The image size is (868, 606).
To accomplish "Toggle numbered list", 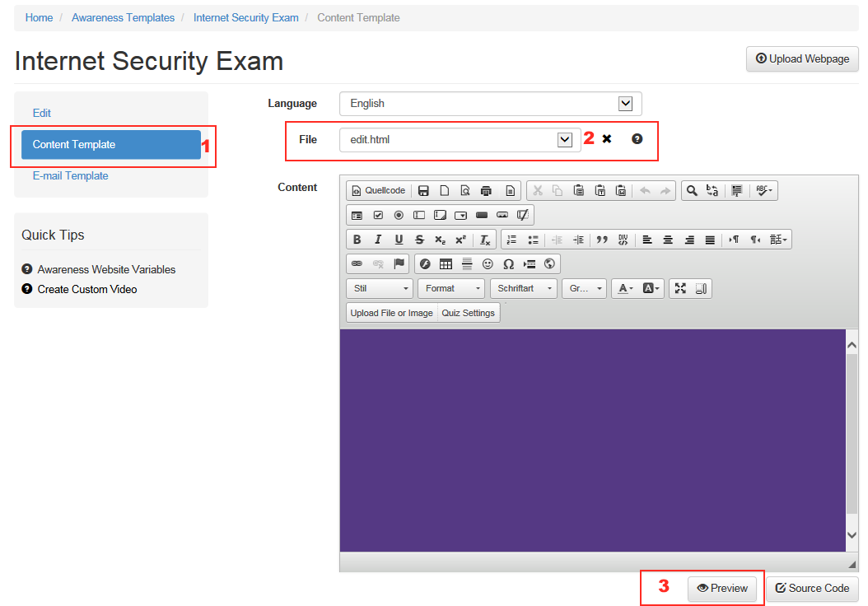I will [512, 240].
